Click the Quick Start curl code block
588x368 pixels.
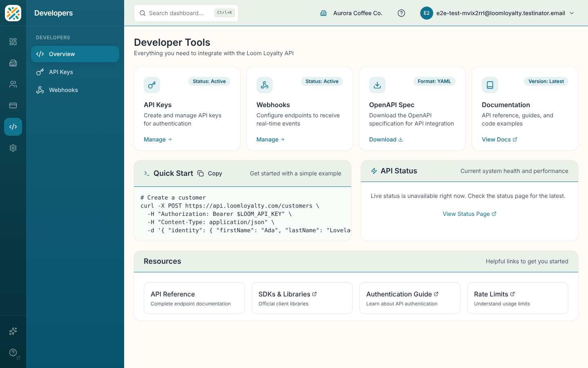pyautogui.click(x=243, y=214)
